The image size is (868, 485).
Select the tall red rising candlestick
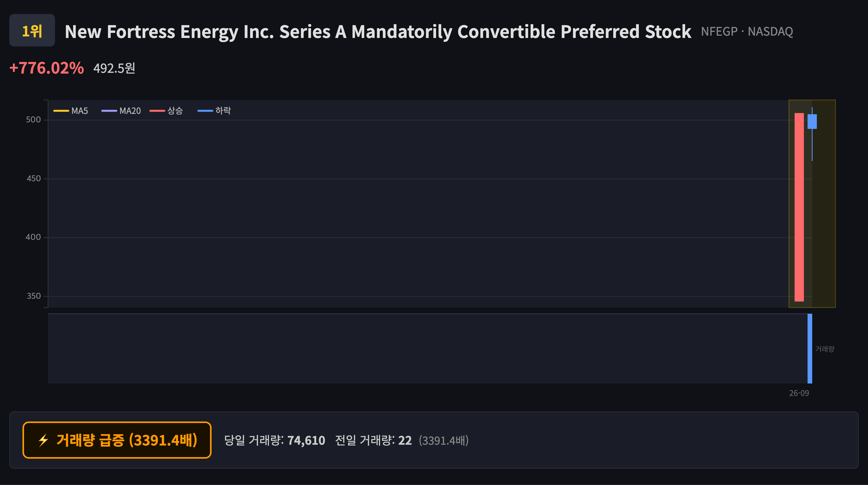pyautogui.click(x=799, y=207)
